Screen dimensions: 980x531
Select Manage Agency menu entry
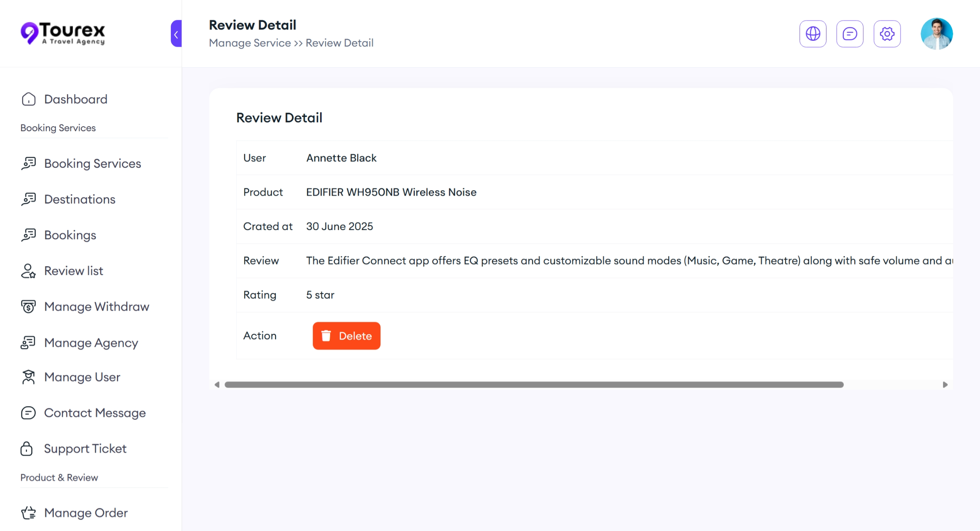pyautogui.click(x=91, y=343)
